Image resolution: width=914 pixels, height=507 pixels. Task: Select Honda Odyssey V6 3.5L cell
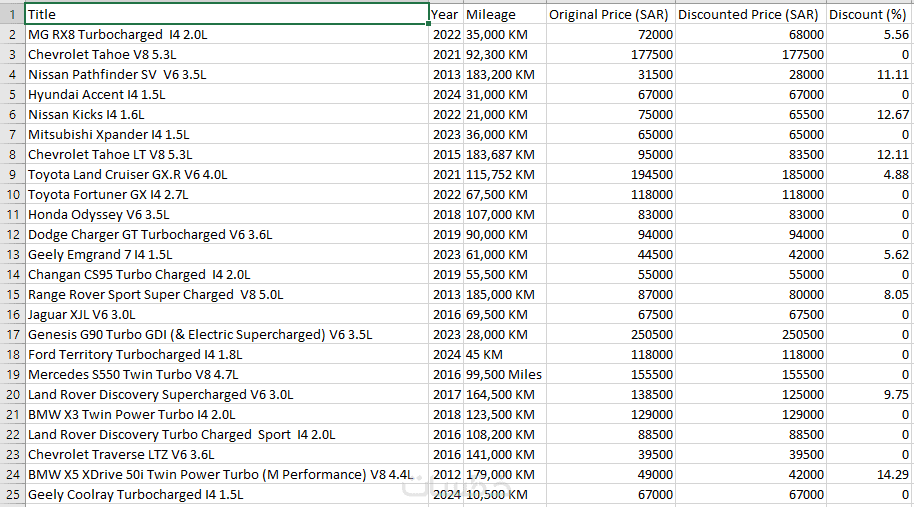pos(227,214)
